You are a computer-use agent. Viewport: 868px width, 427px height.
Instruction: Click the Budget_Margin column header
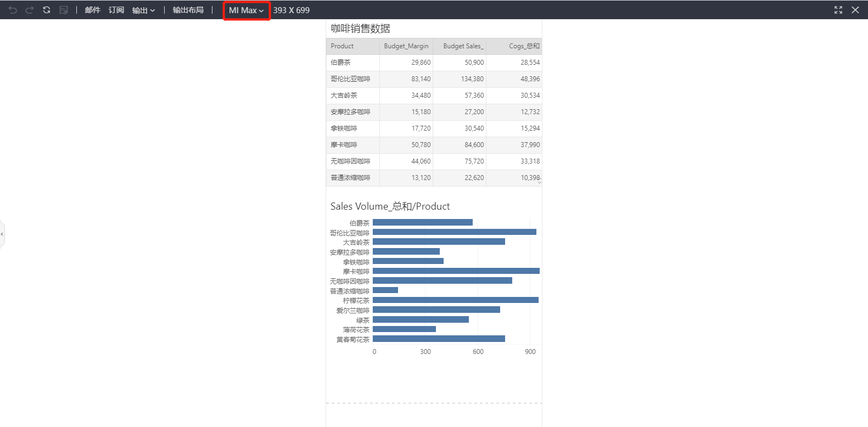click(x=406, y=46)
